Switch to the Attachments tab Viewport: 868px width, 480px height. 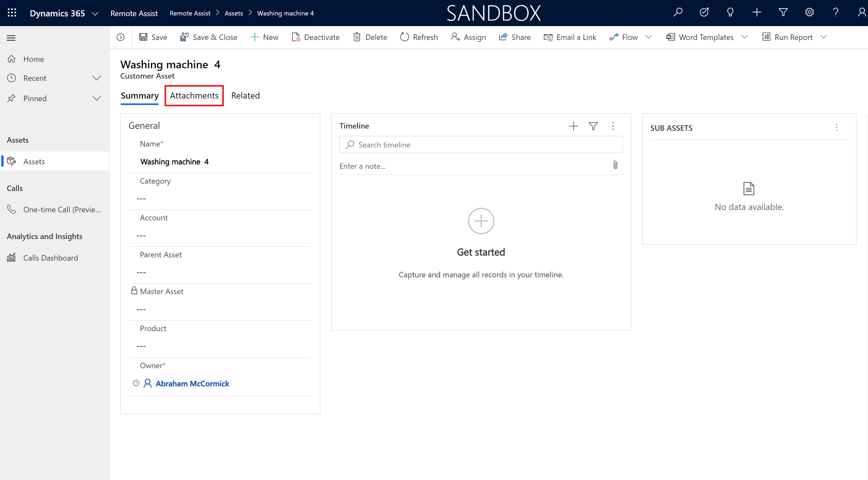point(194,95)
